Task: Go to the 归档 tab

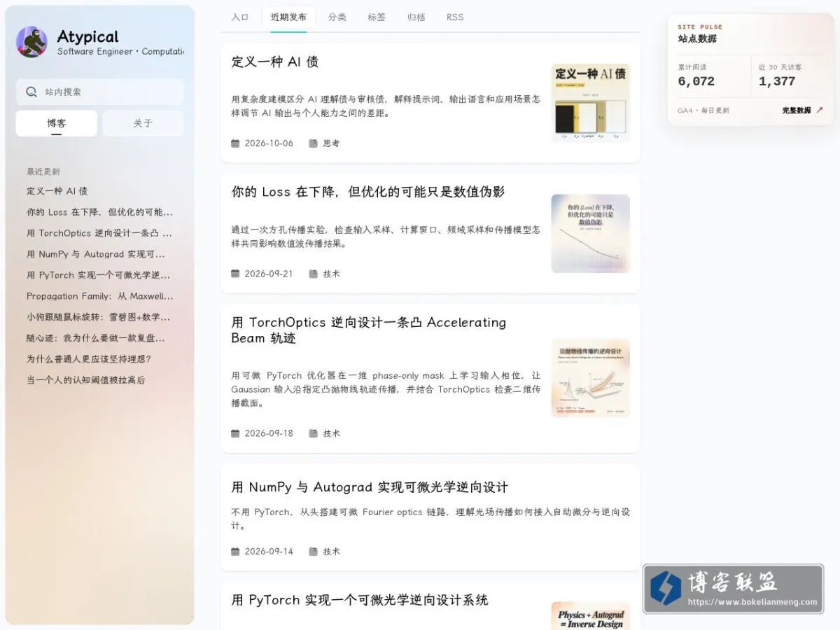Action: point(416,17)
